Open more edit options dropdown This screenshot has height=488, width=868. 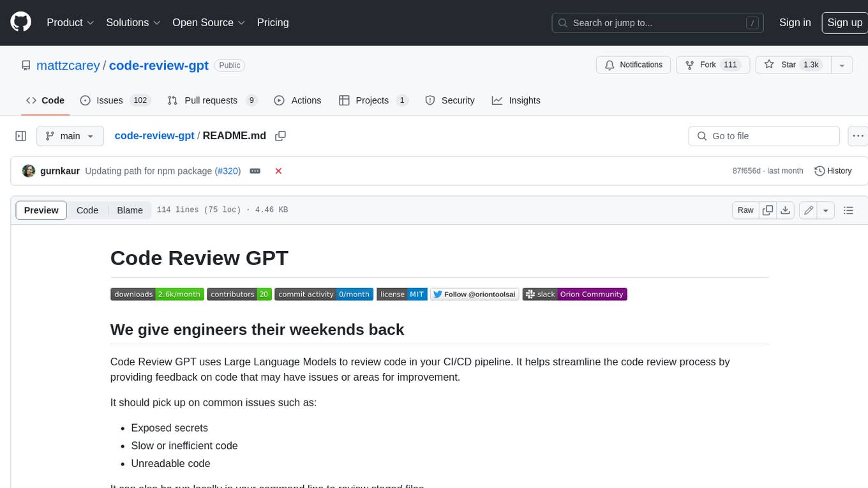pos(826,210)
